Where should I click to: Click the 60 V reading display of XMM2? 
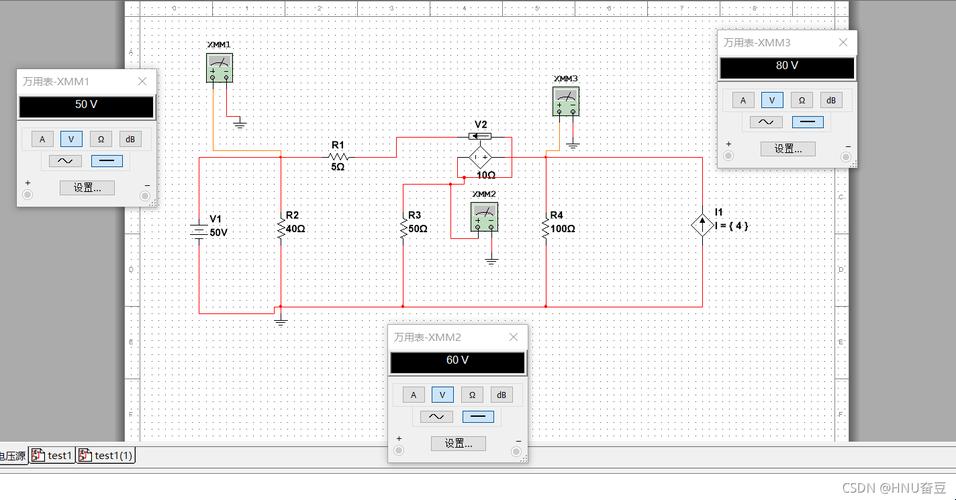(457, 362)
